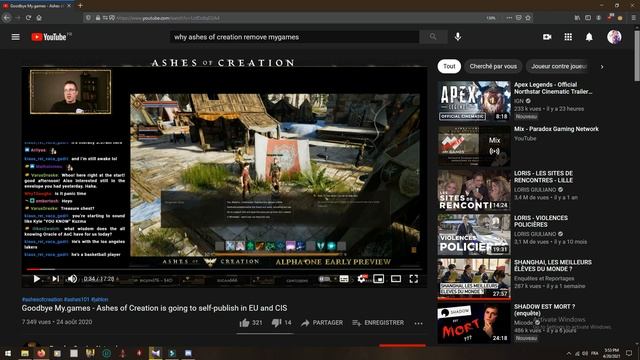The image size is (640, 360).
Task: Open a new browser tab
Action: pos(80,6)
